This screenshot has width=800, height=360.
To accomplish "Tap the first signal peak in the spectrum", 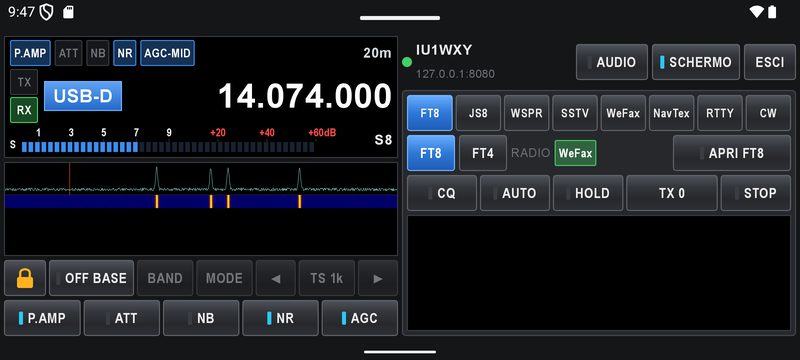I will tap(157, 178).
